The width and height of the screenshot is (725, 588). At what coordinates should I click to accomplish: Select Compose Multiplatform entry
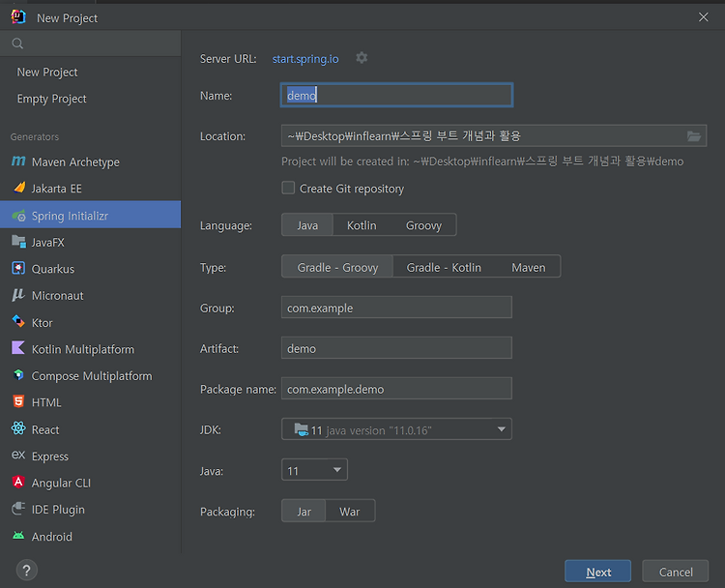tap(90, 375)
